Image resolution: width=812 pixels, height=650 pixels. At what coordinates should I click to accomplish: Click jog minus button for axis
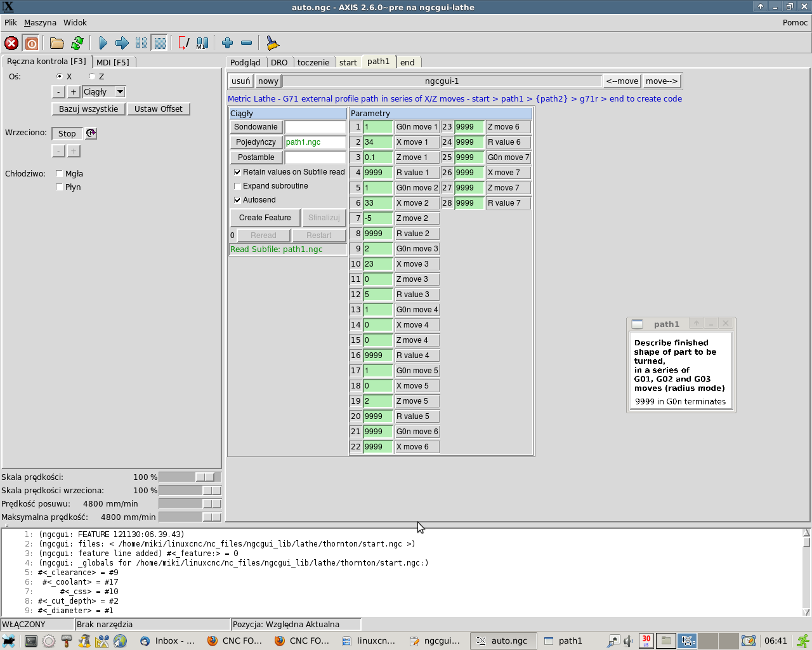pos(58,92)
